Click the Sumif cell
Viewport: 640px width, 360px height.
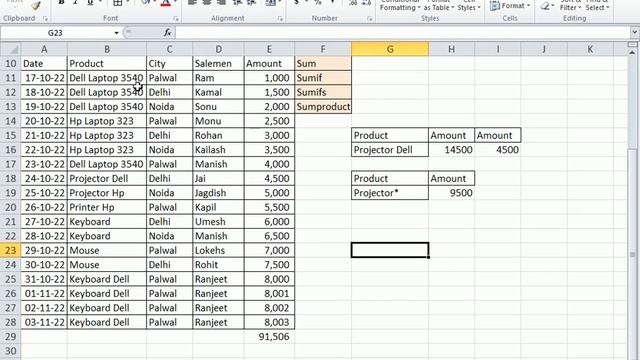click(323, 78)
